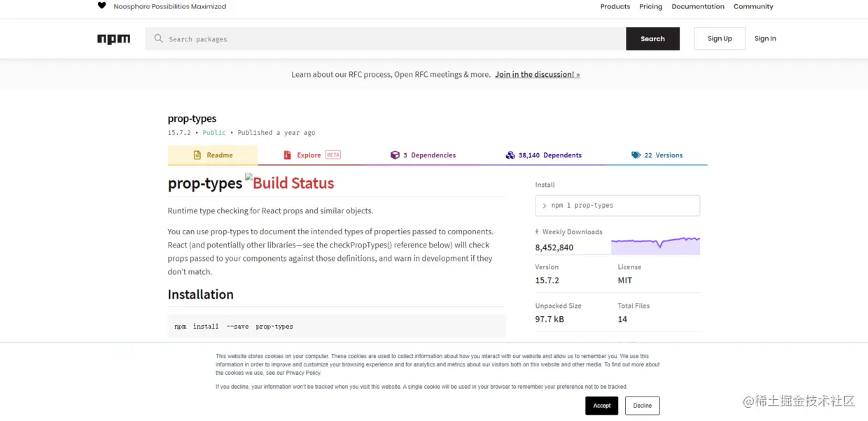Click the Public label under package name
868x421 pixels.
(214, 133)
